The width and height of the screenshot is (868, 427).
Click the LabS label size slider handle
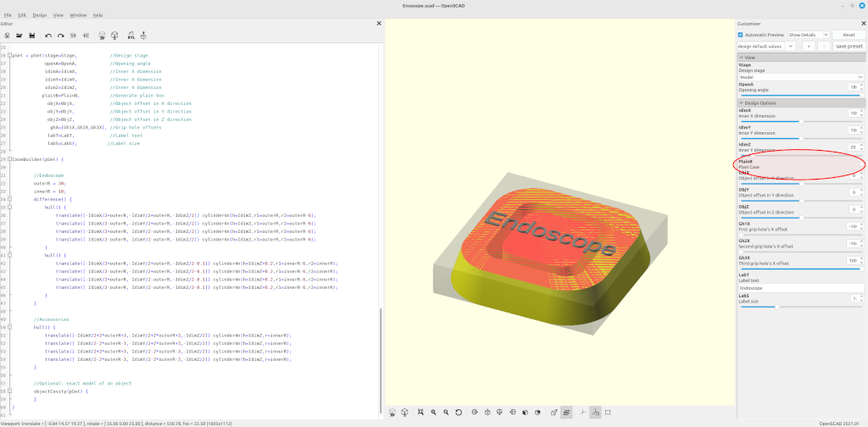pyautogui.click(x=777, y=307)
